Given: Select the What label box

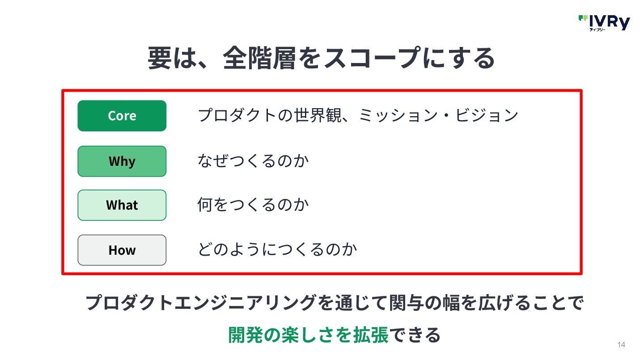Looking at the screenshot, I should (x=122, y=205).
